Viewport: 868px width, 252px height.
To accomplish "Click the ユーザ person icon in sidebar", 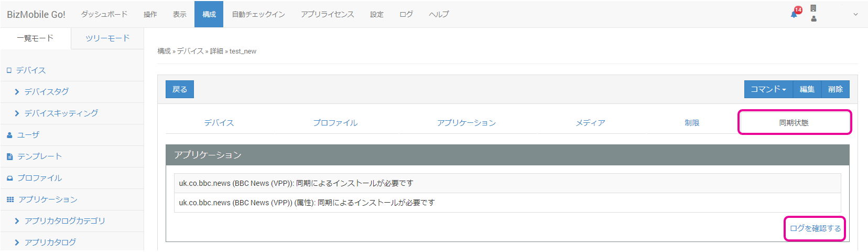I will click(9, 135).
